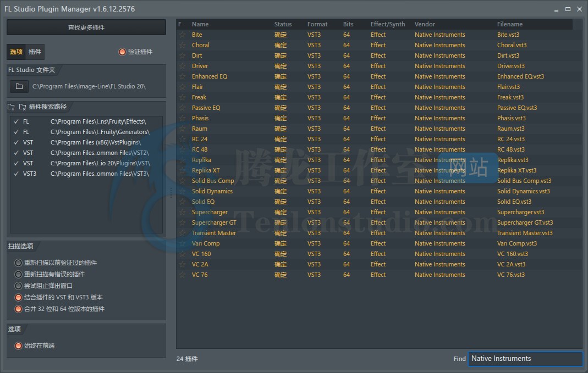This screenshot has height=373, width=588.
Task: Favorite the RC 48 plugin
Action: (182, 149)
